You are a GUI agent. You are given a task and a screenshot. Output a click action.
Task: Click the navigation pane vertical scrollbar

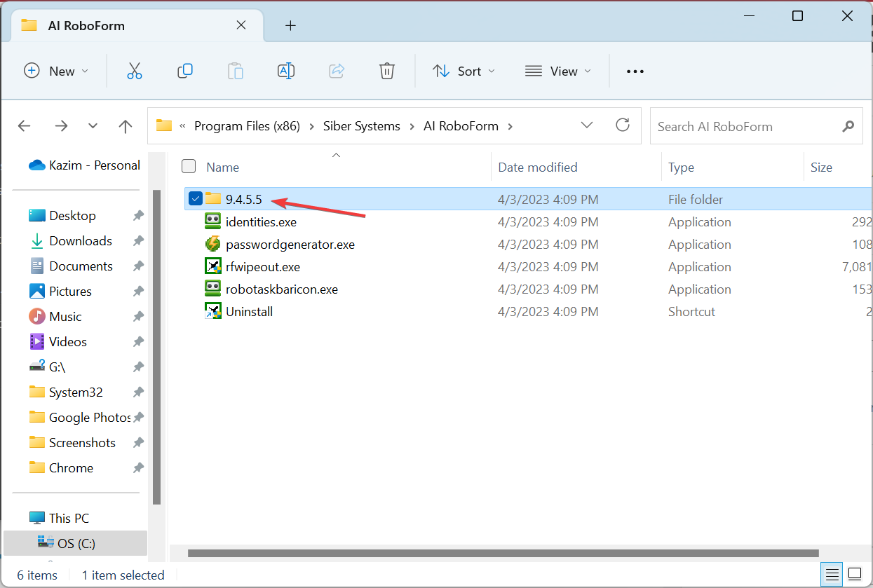pyautogui.click(x=157, y=347)
